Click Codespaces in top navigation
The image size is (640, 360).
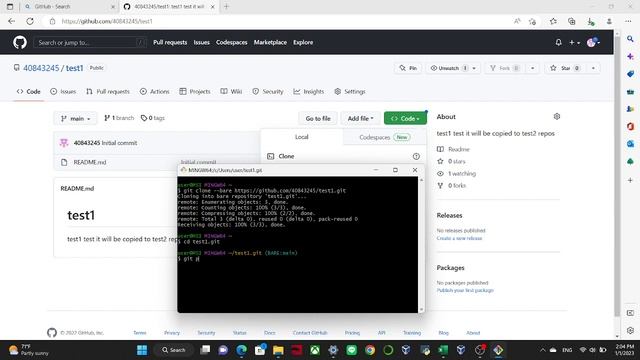[231, 42]
